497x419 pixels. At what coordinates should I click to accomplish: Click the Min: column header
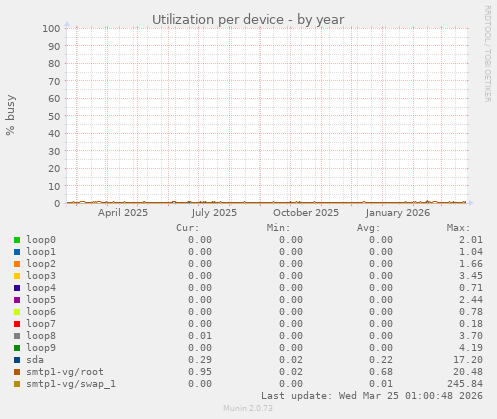pyautogui.click(x=278, y=228)
